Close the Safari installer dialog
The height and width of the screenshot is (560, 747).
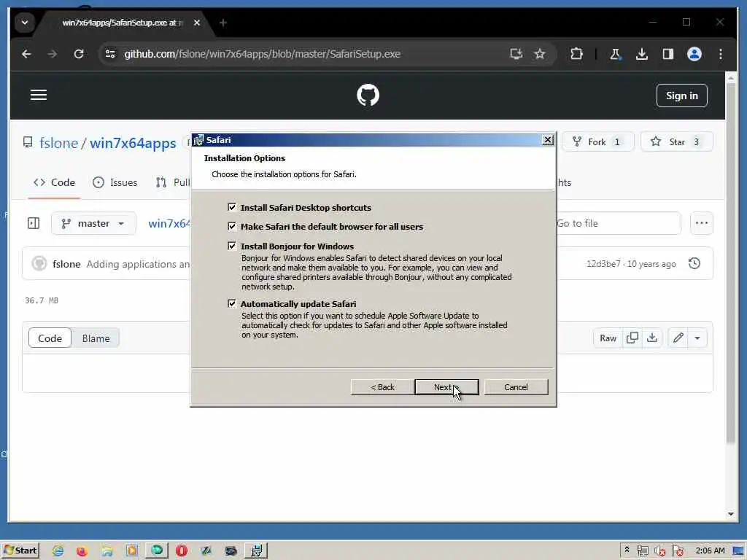click(x=548, y=140)
